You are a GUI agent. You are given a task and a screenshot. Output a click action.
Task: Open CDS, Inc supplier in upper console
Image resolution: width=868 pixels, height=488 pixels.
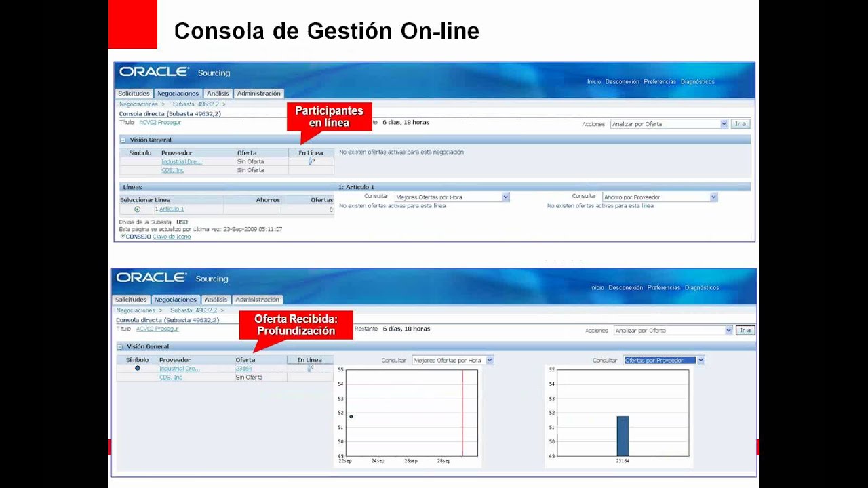click(x=173, y=170)
